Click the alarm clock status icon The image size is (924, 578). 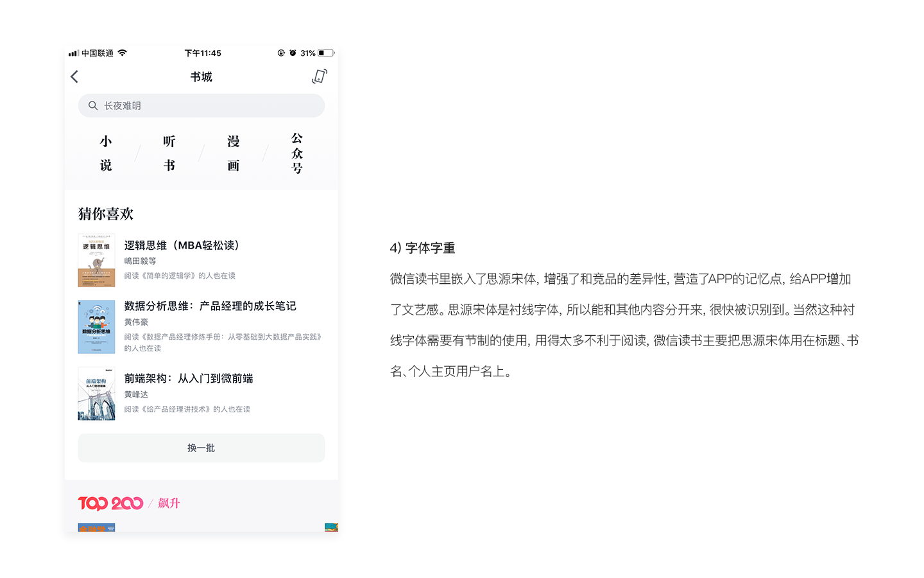(293, 53)
